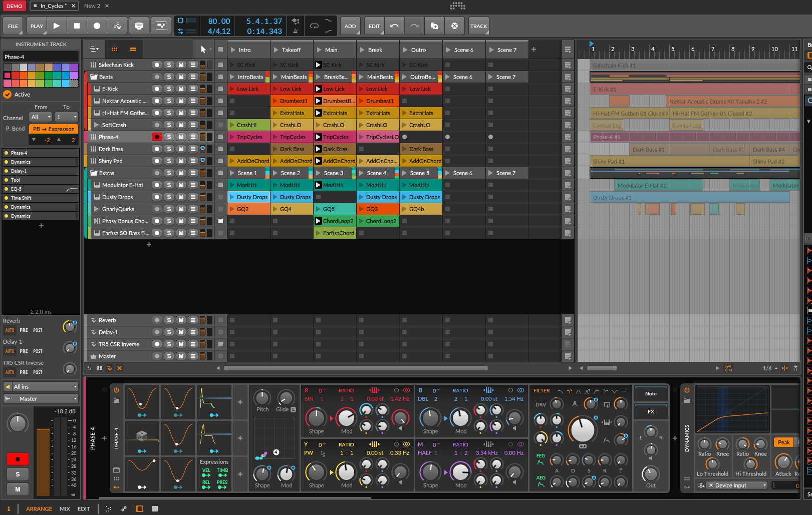812x515 pixels.
Task: Toggle clip launcher overdub icon
Action: [x=139, y=26]
